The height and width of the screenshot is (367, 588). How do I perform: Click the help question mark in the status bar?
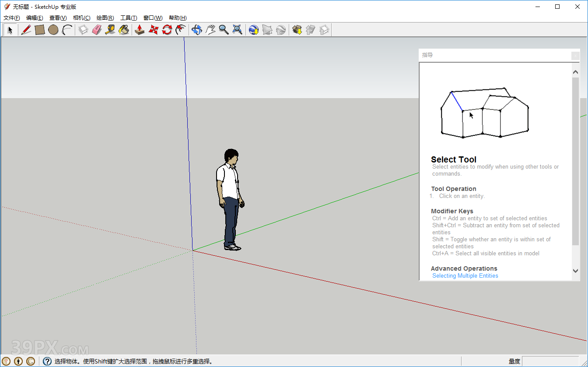pyautogui.click(x=47, y=361)
